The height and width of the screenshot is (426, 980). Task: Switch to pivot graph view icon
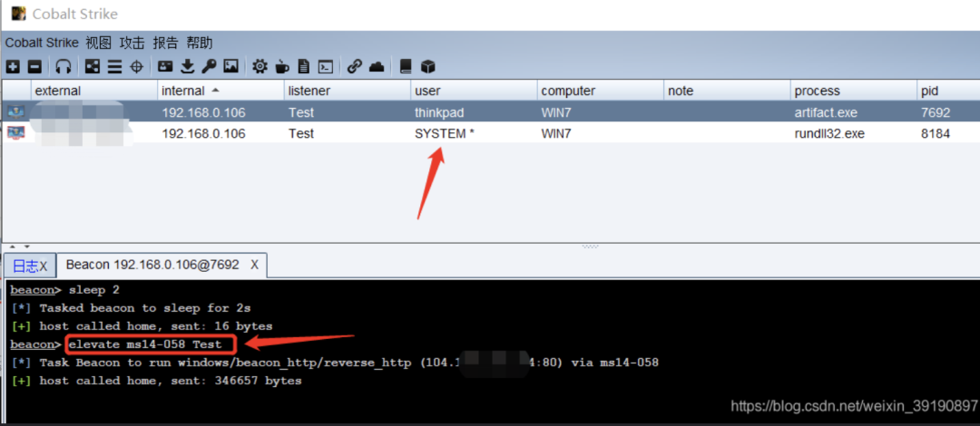tap(93, 66)
